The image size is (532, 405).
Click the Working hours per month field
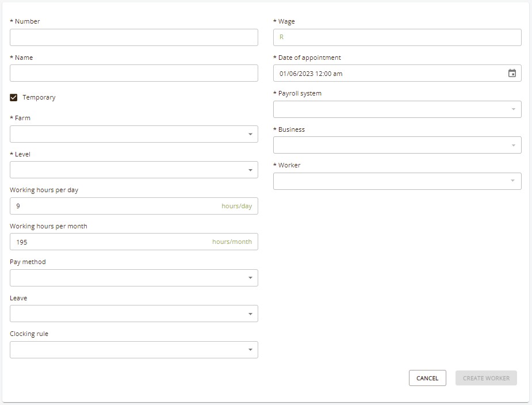[134, 242]
